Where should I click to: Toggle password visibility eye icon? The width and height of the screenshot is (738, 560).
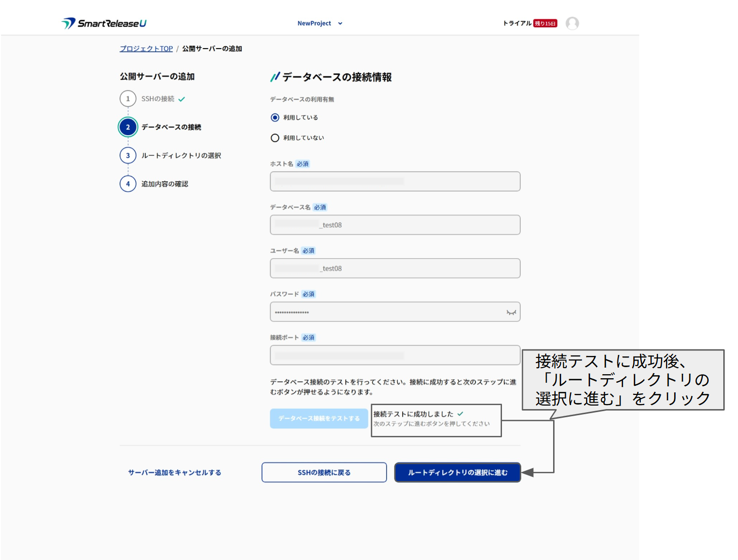[511, 312]
